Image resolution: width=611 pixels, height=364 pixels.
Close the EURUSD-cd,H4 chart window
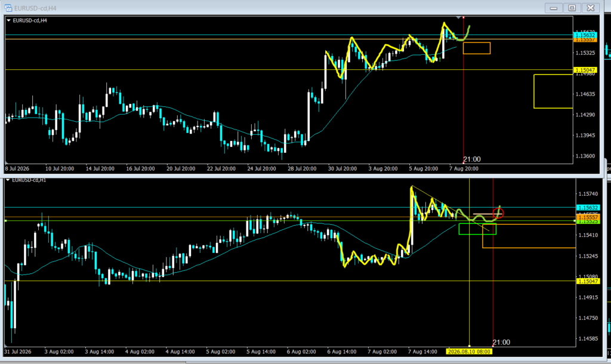pos(591,8)
